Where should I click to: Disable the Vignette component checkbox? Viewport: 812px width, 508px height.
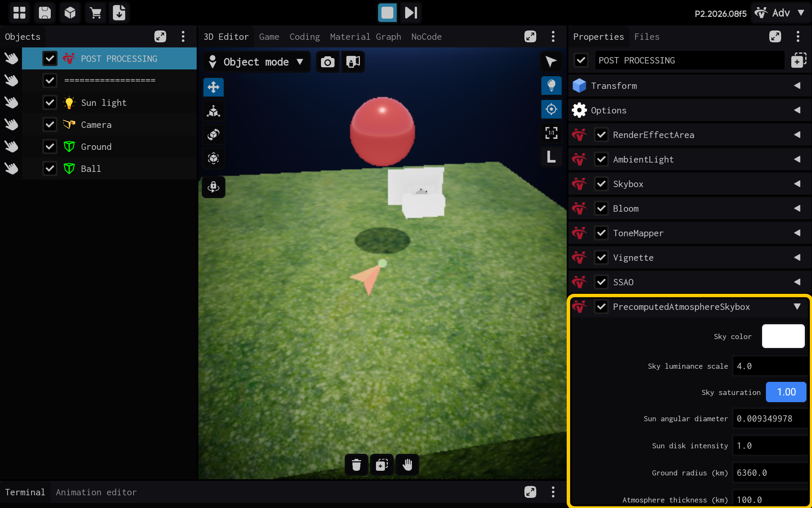601,257
